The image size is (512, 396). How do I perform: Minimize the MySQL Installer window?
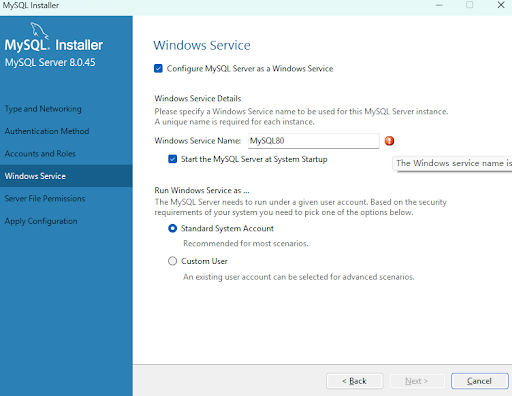(x=439, y=5)
